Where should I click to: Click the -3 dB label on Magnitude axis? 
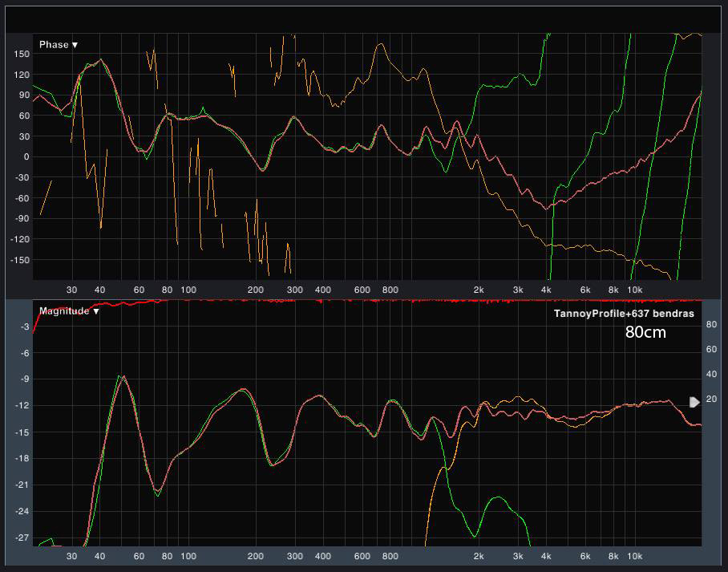point(24,327)
